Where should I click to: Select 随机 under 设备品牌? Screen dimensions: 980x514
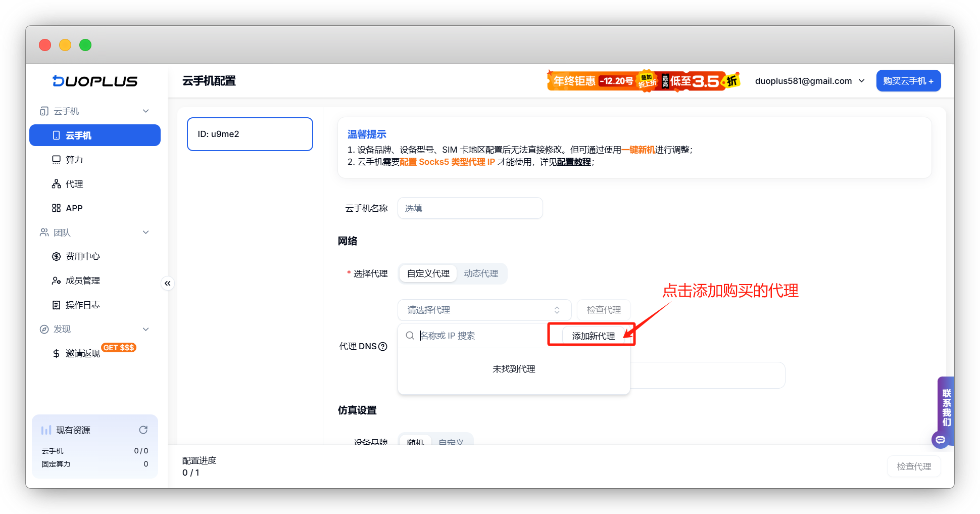point(415,440)
